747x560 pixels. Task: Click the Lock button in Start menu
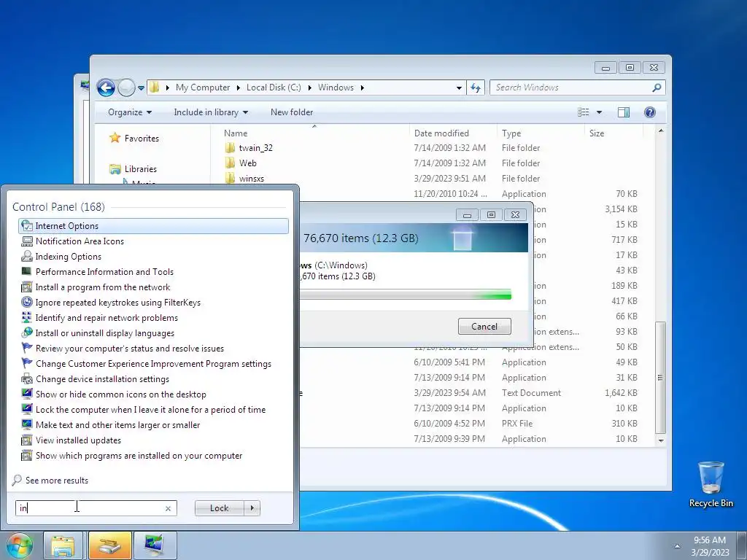coord(219,508)
